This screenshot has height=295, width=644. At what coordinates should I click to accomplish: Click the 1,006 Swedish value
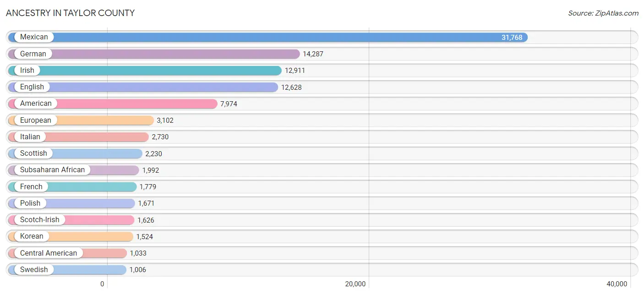[138, 270]
